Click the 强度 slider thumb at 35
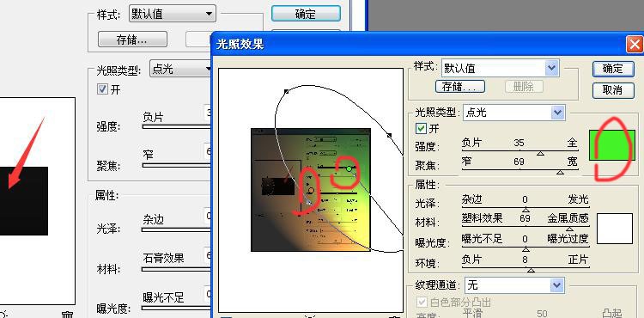The height and width of the screenshot is (318, 644). (x=540, y=153)
